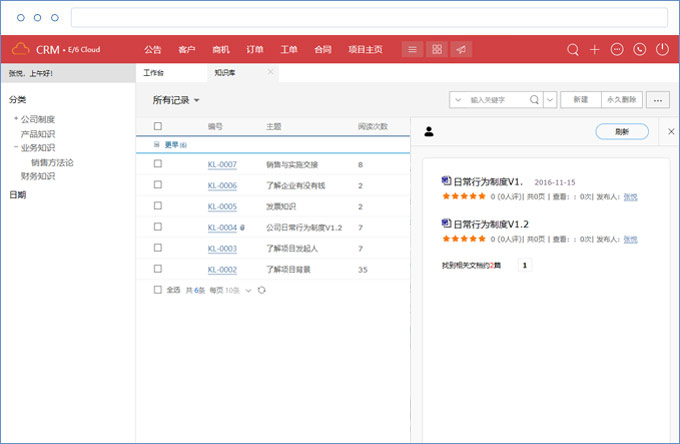
Task: Open record link KL-0002
Action: (x=222, y=270)
